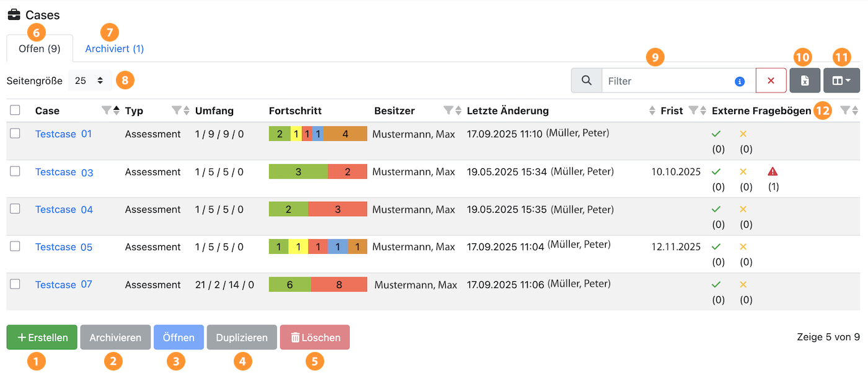868x373 pixels.
Task: Open the Testcase 07 link
Action: (63, 284)
